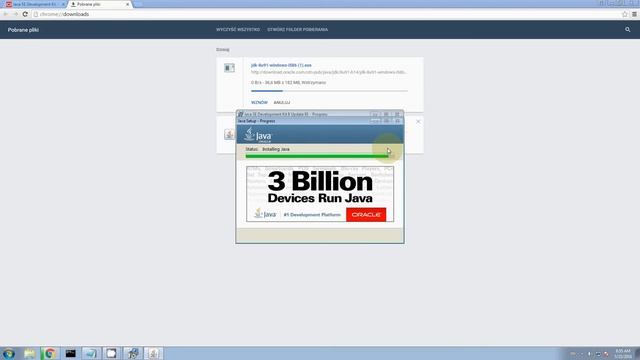Click ANULUJ to cancel the jdk download

click(x=282, y=102)
